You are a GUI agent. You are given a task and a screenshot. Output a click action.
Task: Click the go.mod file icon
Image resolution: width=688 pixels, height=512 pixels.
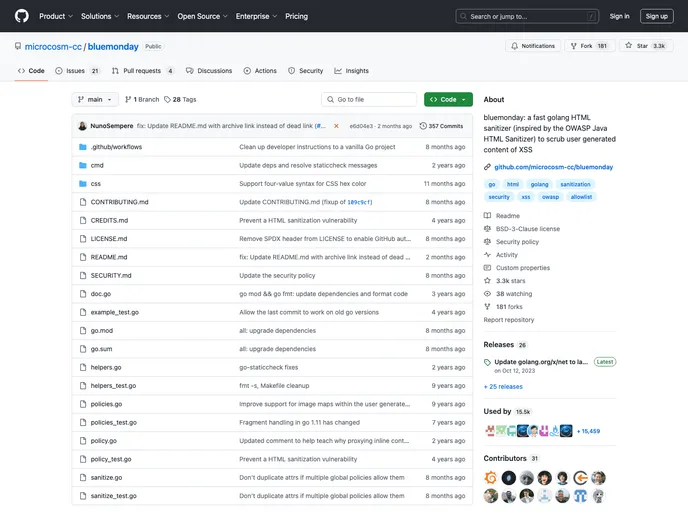pyautogui.click(x=82, y=331)
